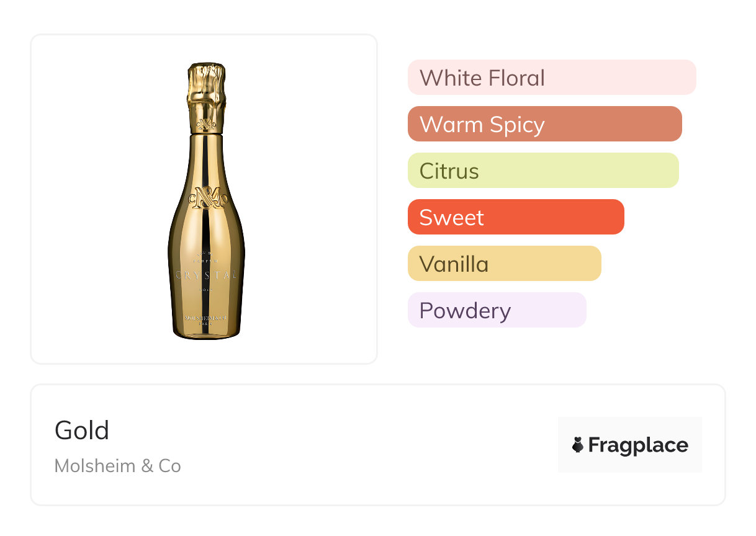This screenshot has width=756, height=536.
Task: Click the Eau de Parfum text above CRYSTAL
Action: coord(207,261)
